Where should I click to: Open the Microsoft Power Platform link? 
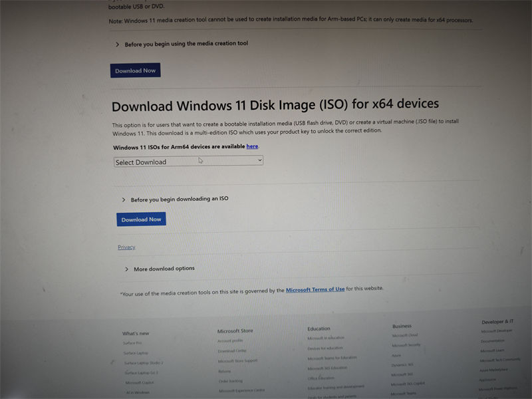[x=497, y=389]
